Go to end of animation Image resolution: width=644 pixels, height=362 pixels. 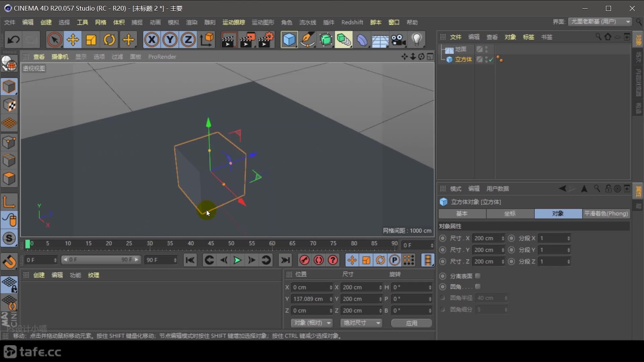pyautogui.click(x=285, y=260)
